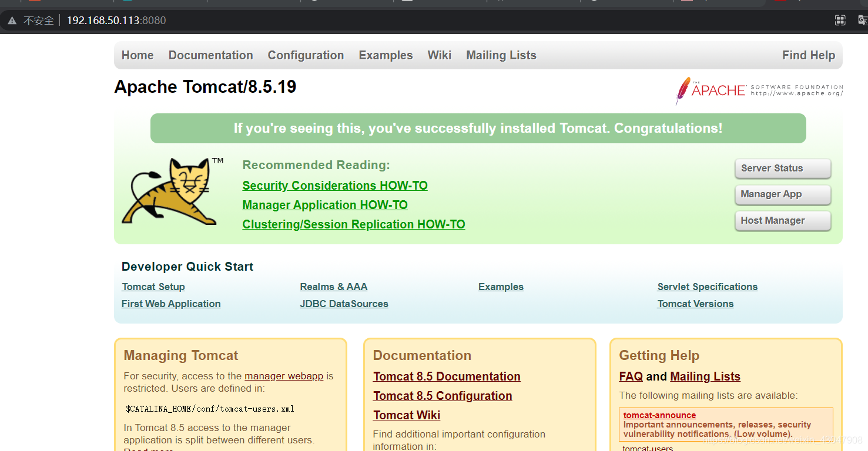Open the Manager App button
The height and width of the screenshot is (451, 868).
point(783,194)
